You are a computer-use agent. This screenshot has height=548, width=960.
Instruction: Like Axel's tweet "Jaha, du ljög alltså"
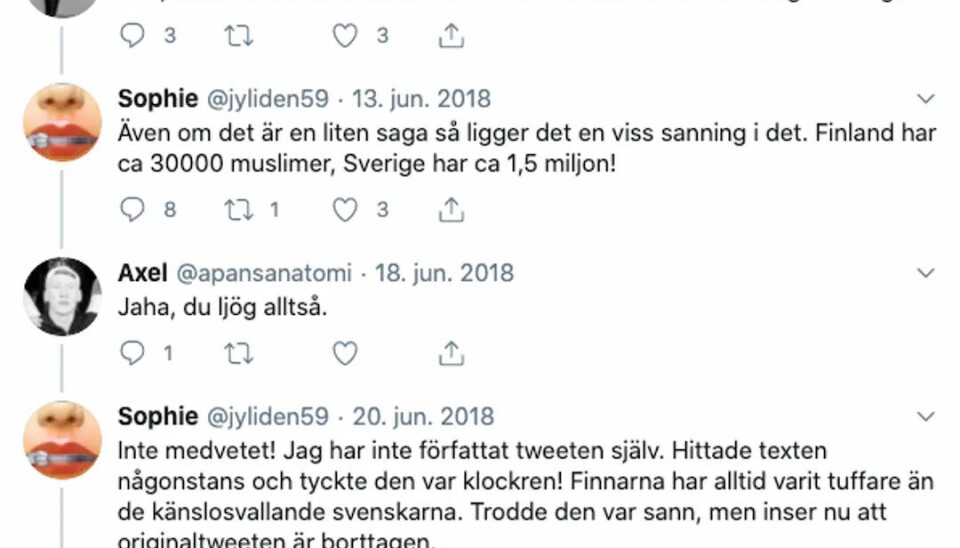[x=345, y=353]
